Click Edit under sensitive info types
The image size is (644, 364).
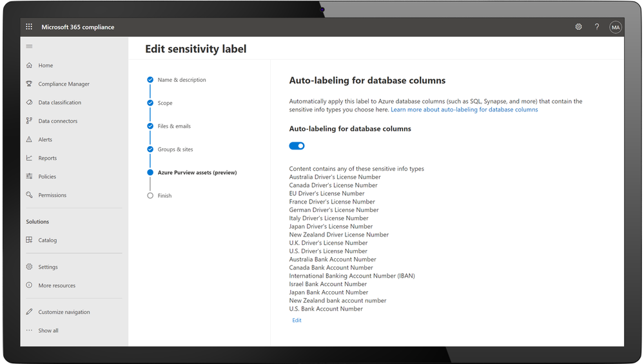point(297,320)
